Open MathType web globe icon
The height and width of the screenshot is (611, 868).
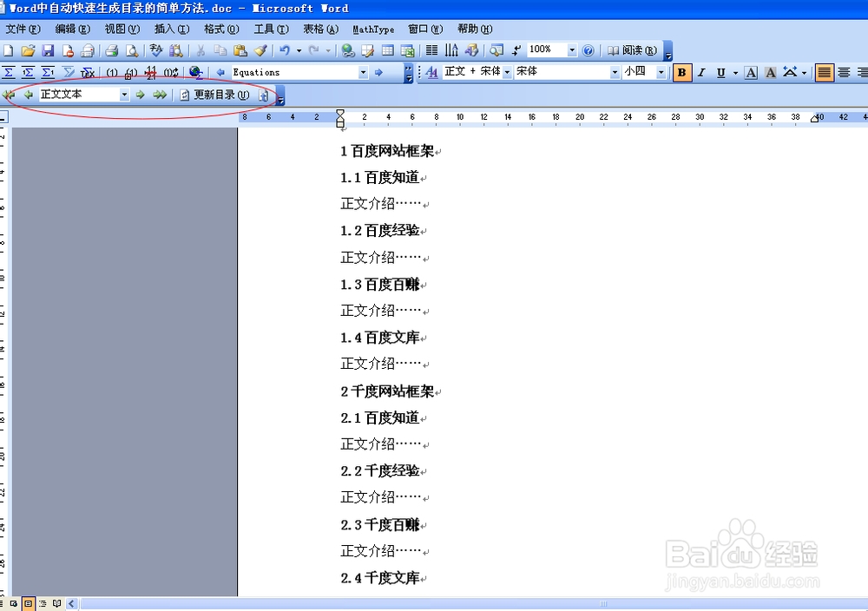point(195,73)
